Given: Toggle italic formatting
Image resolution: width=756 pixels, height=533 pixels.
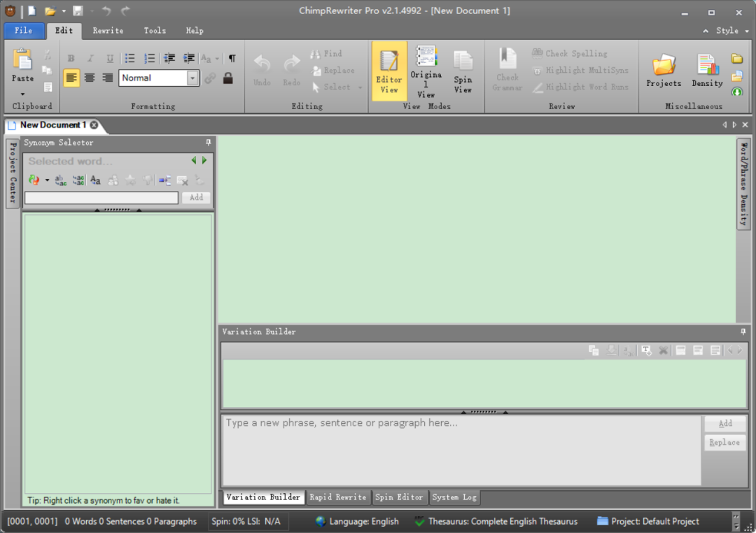Looking at the screenshot, I should pyautogui.click(x=90, y=58).
